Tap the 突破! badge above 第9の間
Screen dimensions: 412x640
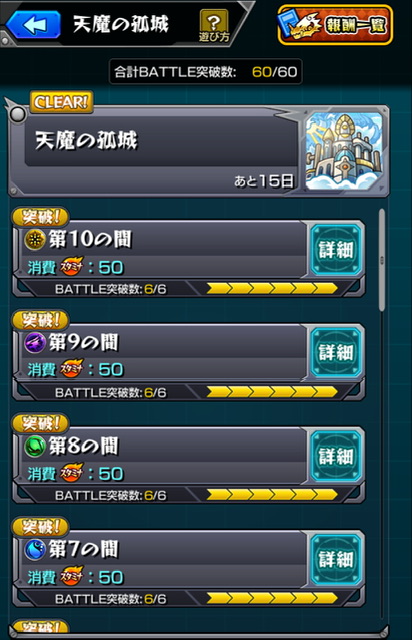(40, 320)
